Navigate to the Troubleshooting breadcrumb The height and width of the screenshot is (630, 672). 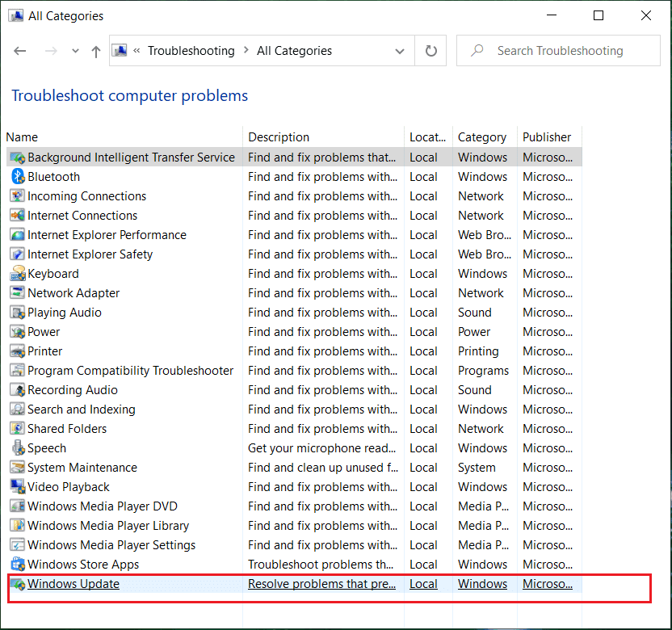tap(191, 50)
